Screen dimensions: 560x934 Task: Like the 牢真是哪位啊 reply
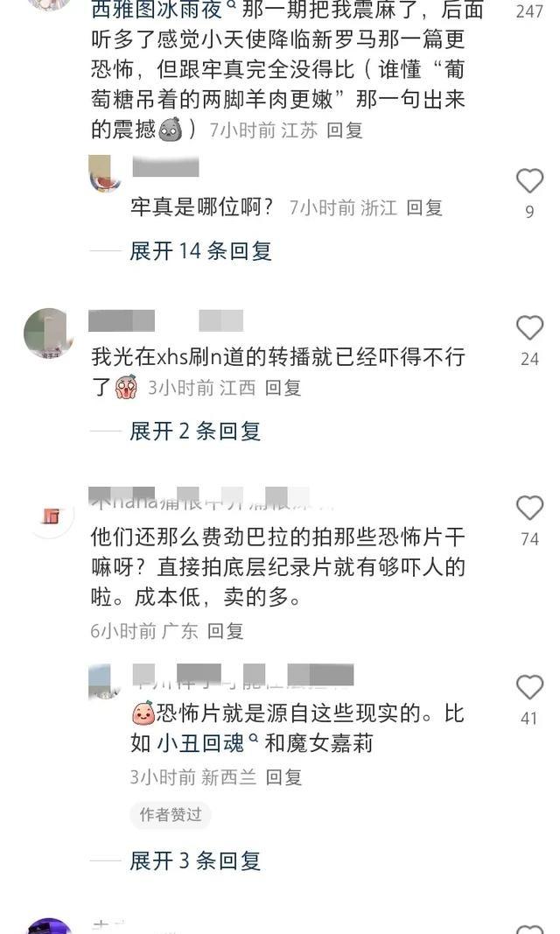529,180
